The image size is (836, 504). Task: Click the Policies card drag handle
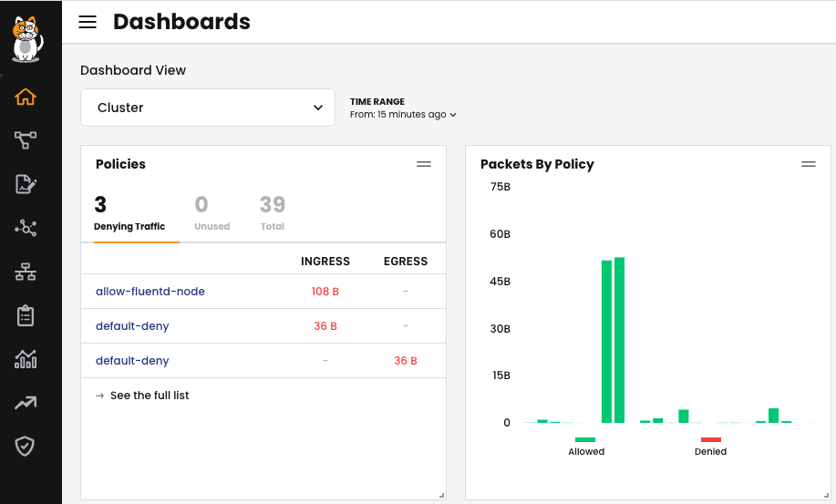(424, 164)
